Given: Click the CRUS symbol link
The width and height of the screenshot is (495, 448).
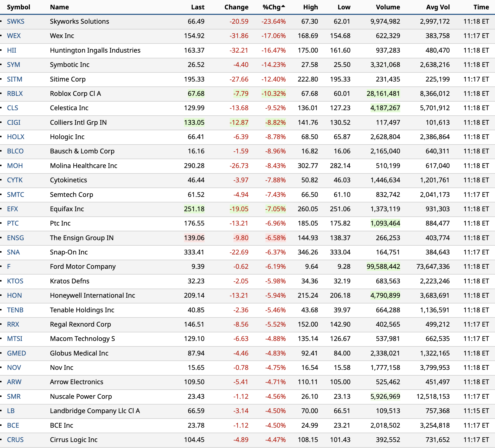Looking at the screenshot, I should [x=15, y=440].
